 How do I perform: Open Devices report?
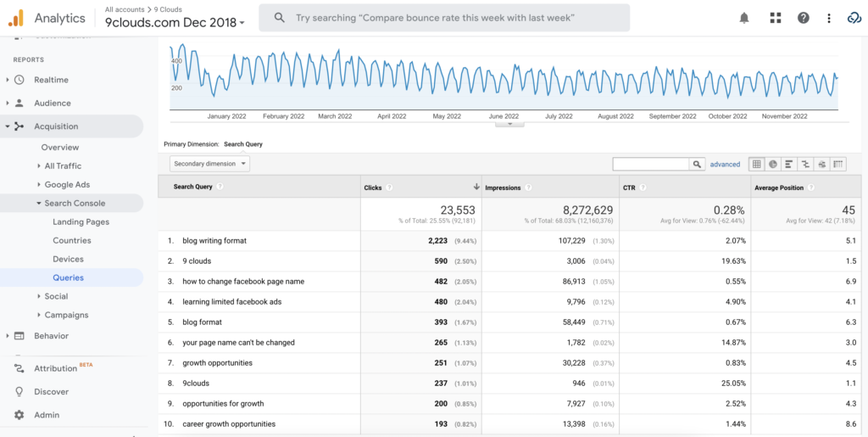click(x=68, y=259)
